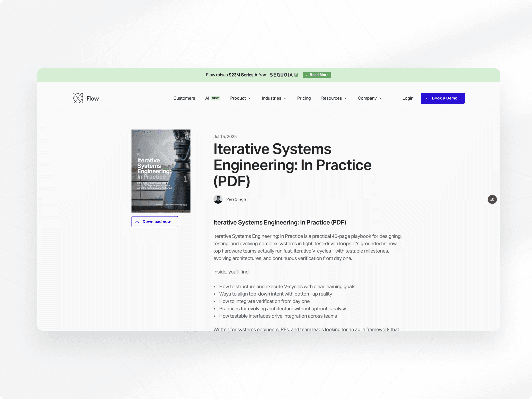The width and height of the screenshot is (532, 399).
Task: Click Pari Singh's avatar photo
Action: (218, 199)
